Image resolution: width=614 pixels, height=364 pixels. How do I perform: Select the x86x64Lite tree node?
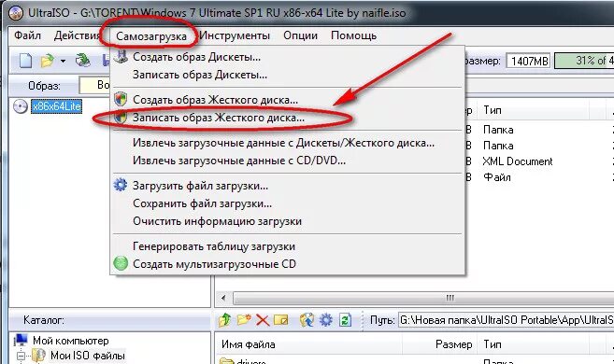(x=57, y=106)
